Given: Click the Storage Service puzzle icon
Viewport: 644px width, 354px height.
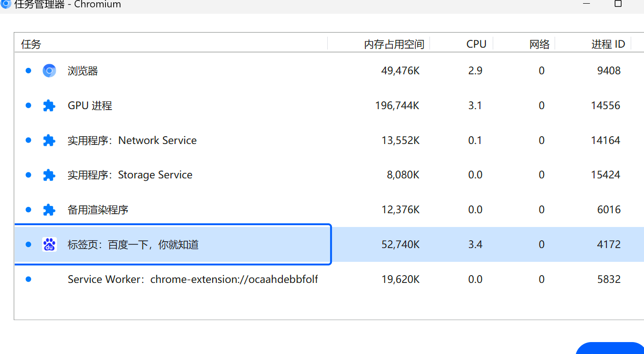Looking at the screenshot, I should [x=49, y=175].
